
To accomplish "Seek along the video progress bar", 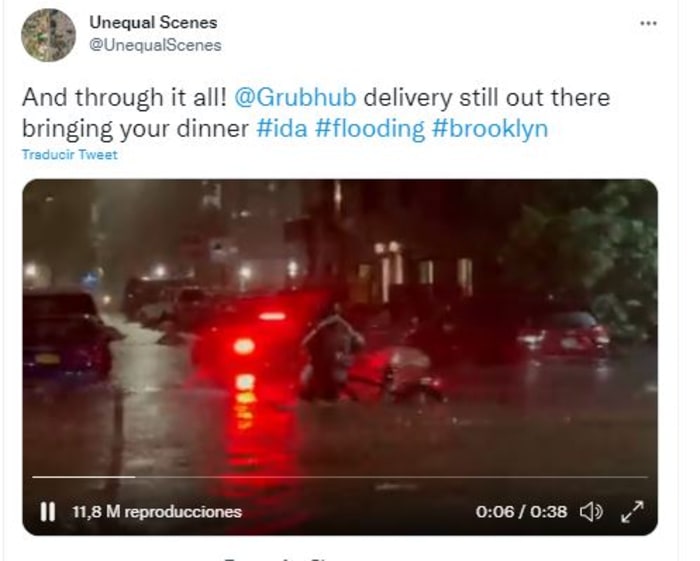I will tap(340, 477).
